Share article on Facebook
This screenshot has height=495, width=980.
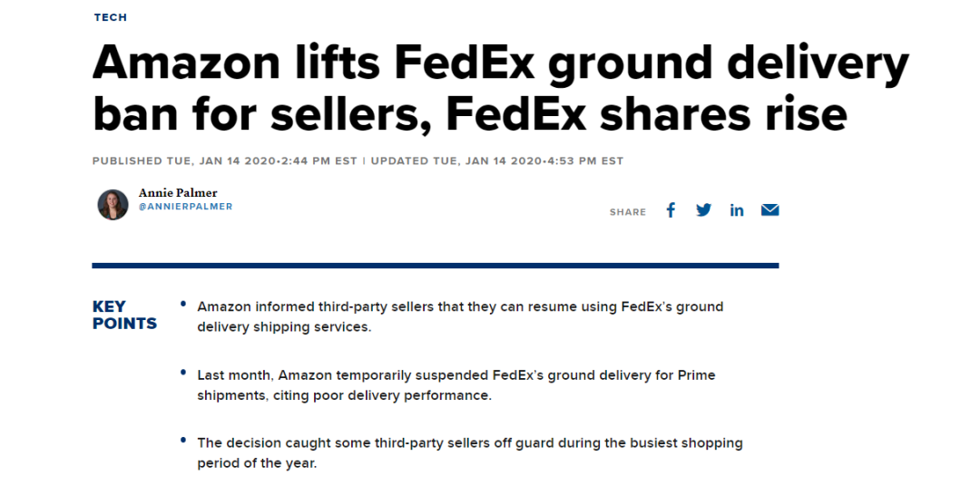pyautogui.click(x=671, y=210)
